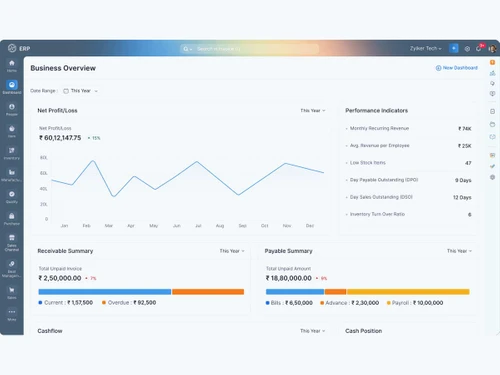Click the Overdue ₹ 92,500 legend
500x375 pixels.
click(x=129, y=303)
